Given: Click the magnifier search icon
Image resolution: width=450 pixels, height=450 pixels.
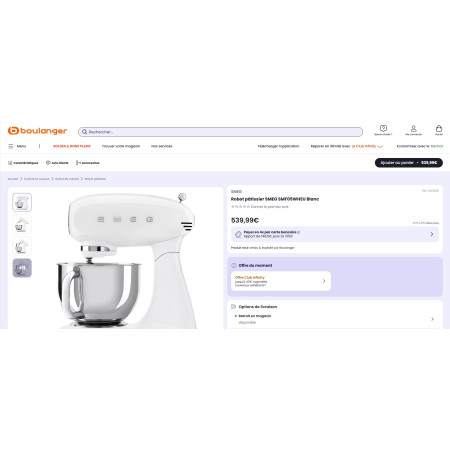Looking at the screenshot, I should pyautogui.click(x=85, y=132).
